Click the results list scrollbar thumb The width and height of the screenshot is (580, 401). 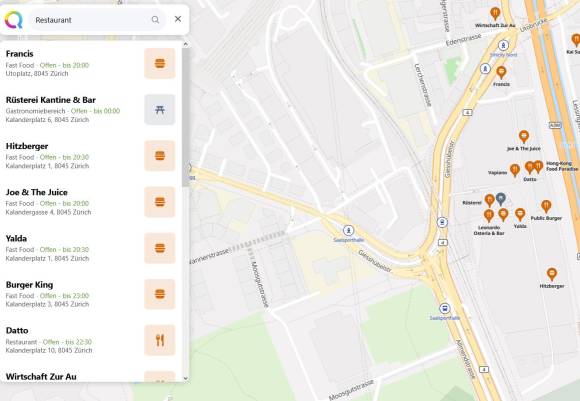point(186,117)
